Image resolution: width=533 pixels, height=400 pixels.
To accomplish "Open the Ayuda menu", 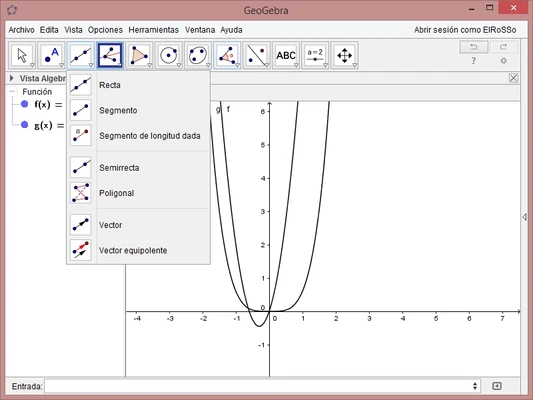I will [231, 30].
